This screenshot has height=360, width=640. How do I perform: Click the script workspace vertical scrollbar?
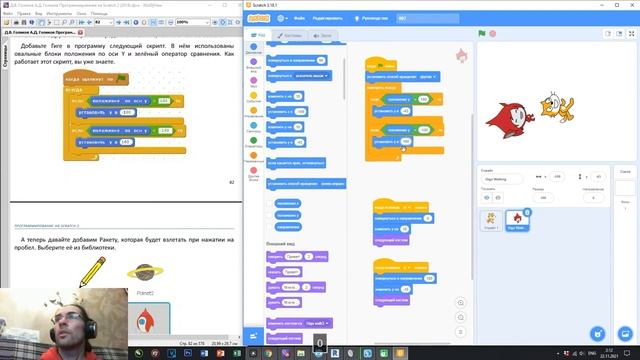(472, 196)
